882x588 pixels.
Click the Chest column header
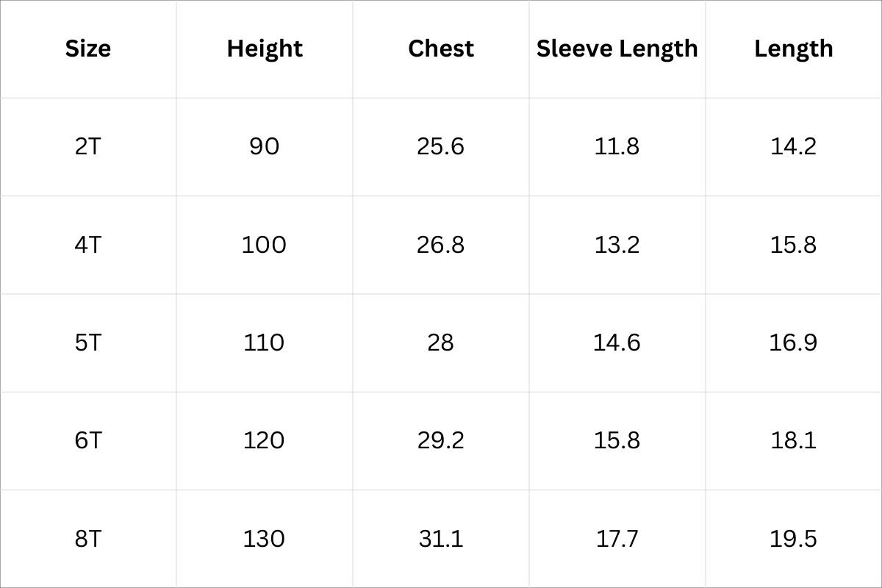(441, 49)
